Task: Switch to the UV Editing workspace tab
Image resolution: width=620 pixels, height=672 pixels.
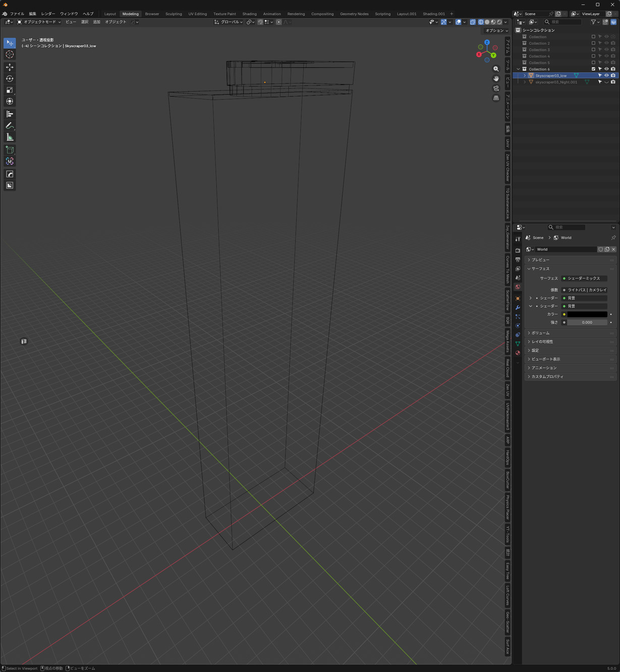Action: point(197,14)
